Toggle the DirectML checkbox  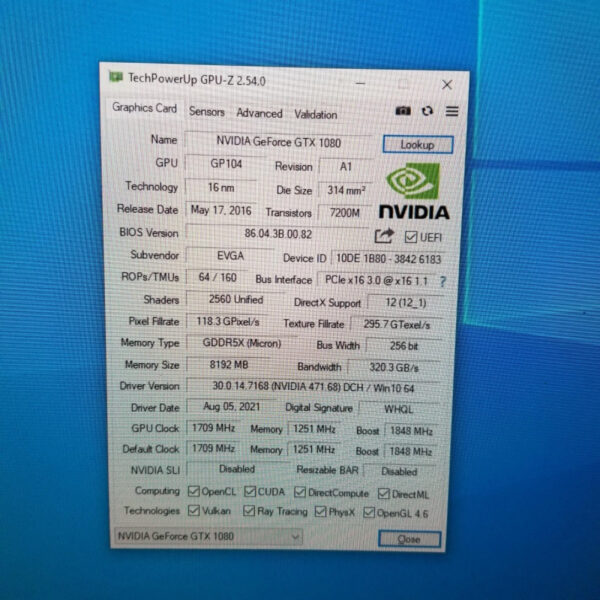pyautogui.click(x=383, y=494)
